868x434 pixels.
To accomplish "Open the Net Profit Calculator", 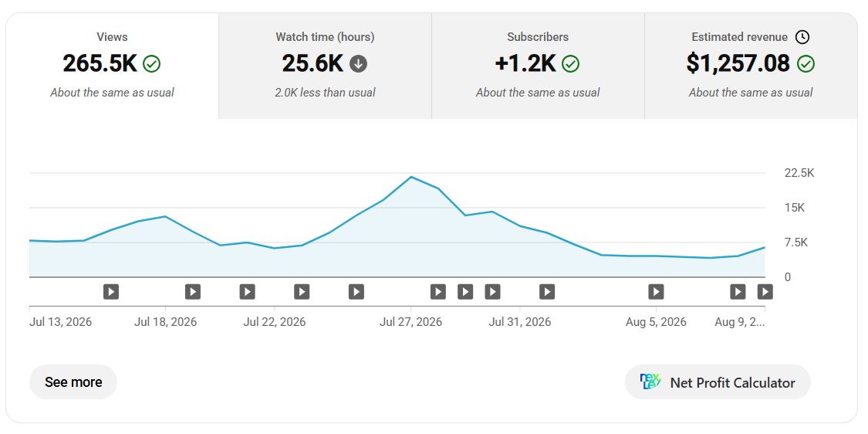I will [x=718, y=382].
